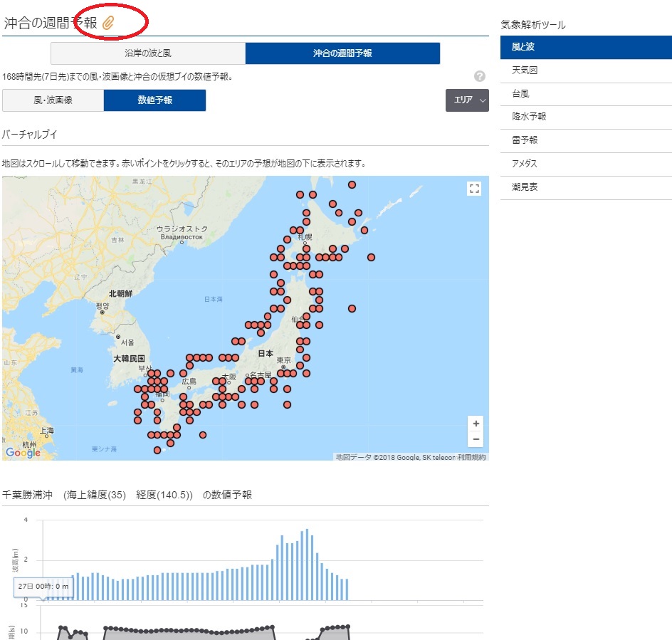Click the 千葉勝浦沖 forecast heading

click(127, 495)
